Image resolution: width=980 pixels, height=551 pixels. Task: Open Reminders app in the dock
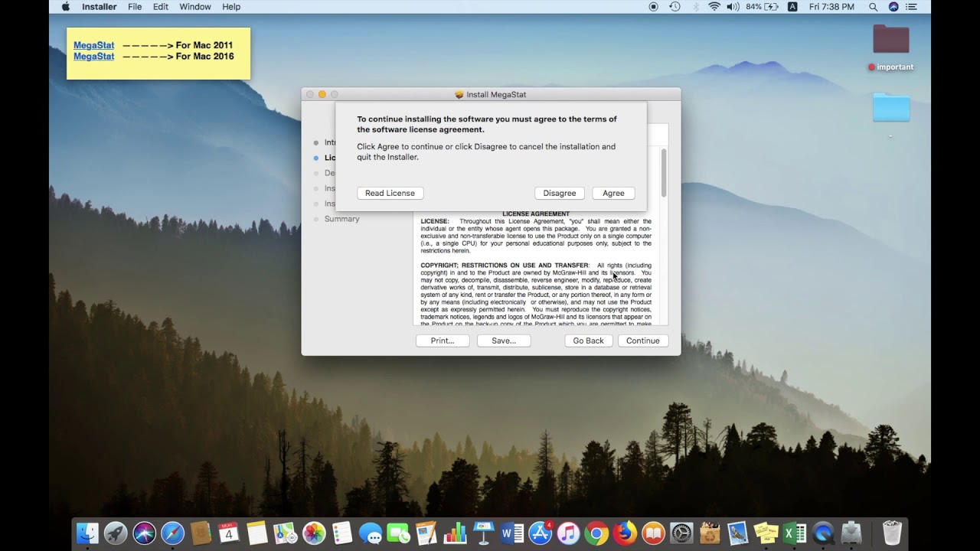[342, 533]
